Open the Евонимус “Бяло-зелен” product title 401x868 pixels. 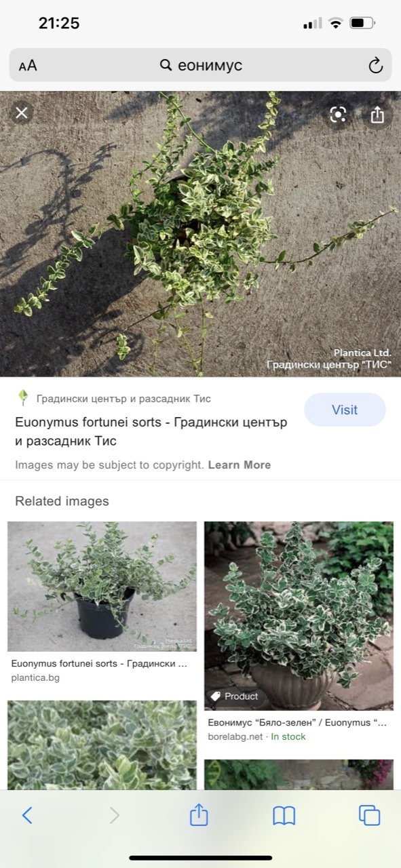[297, 723]
